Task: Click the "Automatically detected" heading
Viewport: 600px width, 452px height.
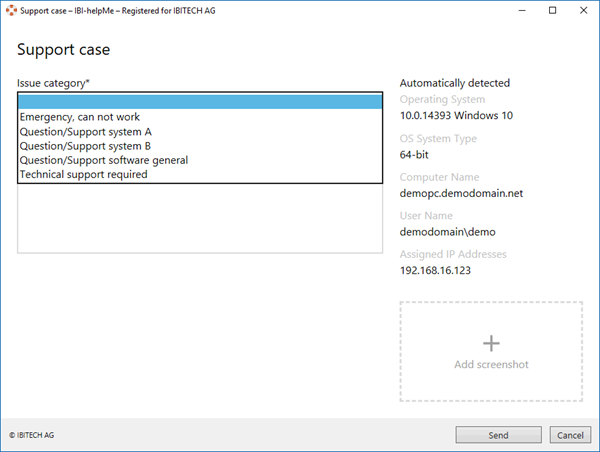Action: coord(455,83)
